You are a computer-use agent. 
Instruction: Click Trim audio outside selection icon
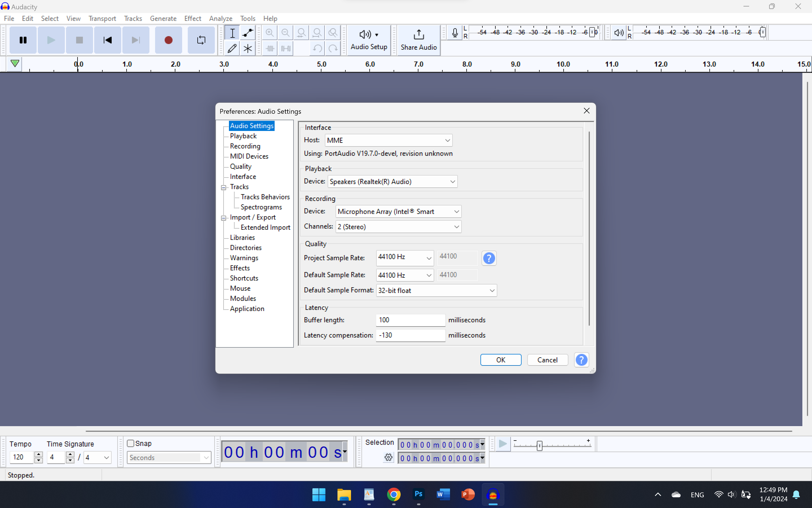click(270, 48)
